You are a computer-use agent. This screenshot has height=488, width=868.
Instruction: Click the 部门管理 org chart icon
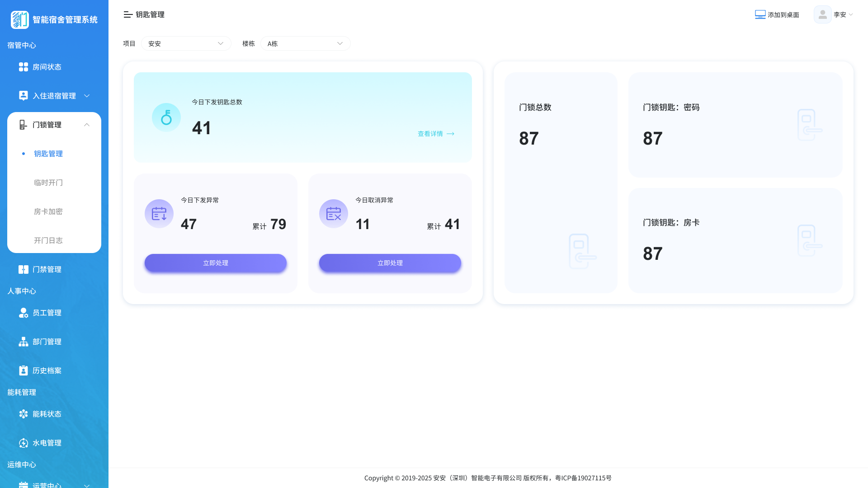(x=24, y=342)
